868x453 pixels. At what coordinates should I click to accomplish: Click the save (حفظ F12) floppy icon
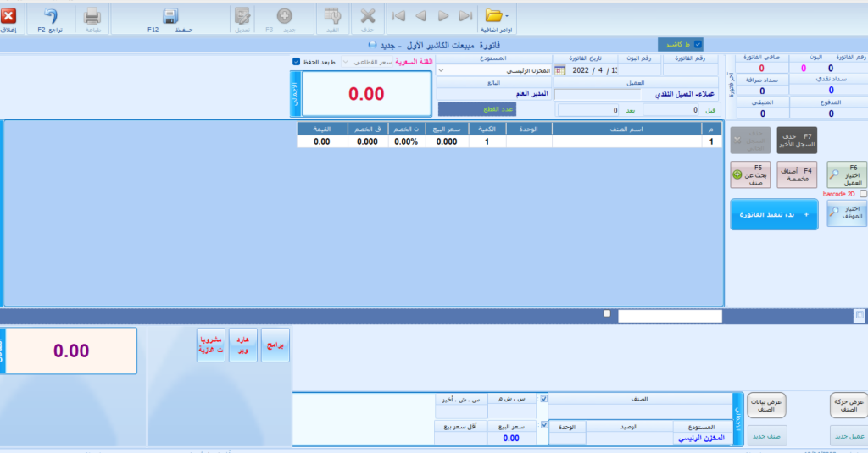(170, 16)
